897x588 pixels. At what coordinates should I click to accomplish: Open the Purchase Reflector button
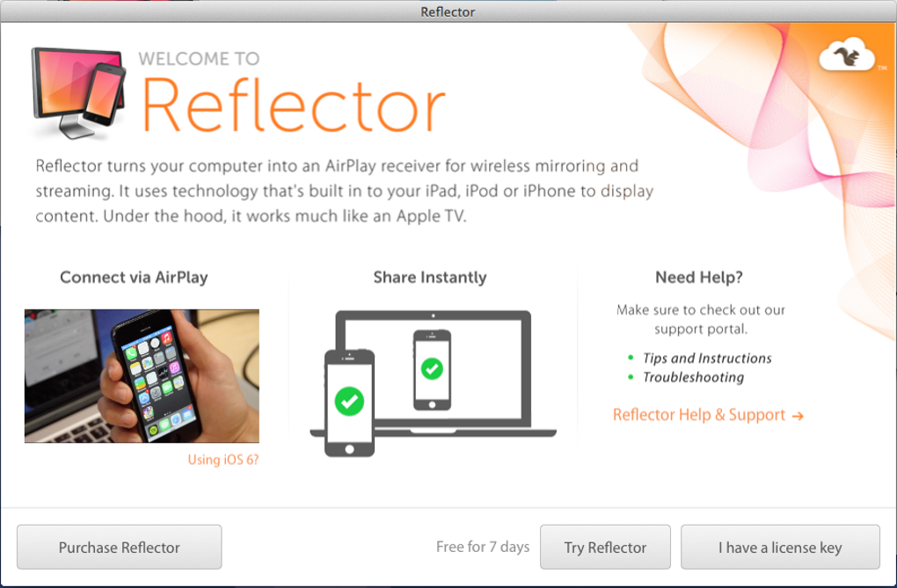119,547
